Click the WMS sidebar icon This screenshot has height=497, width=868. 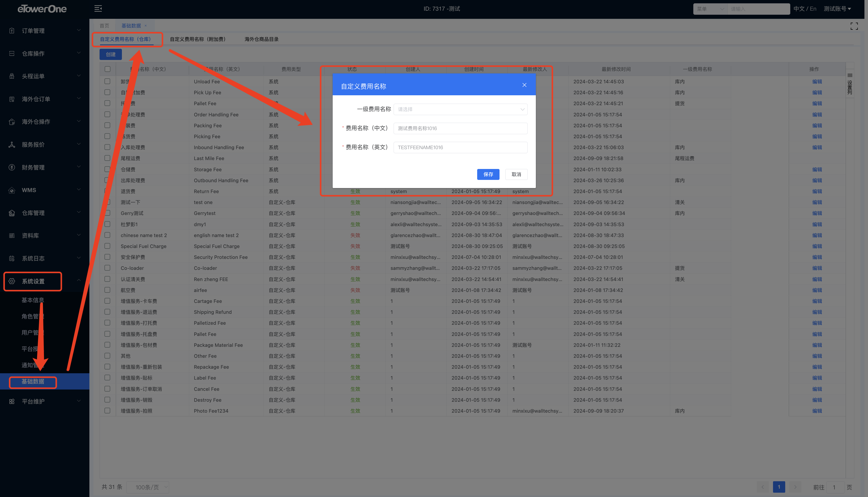12,190
